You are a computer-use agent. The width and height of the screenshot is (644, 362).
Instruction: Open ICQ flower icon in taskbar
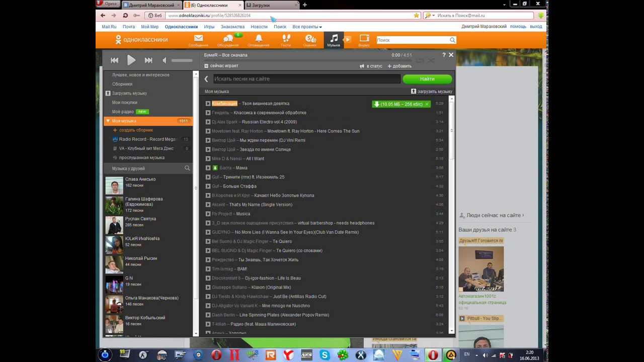tap(343, 355)
